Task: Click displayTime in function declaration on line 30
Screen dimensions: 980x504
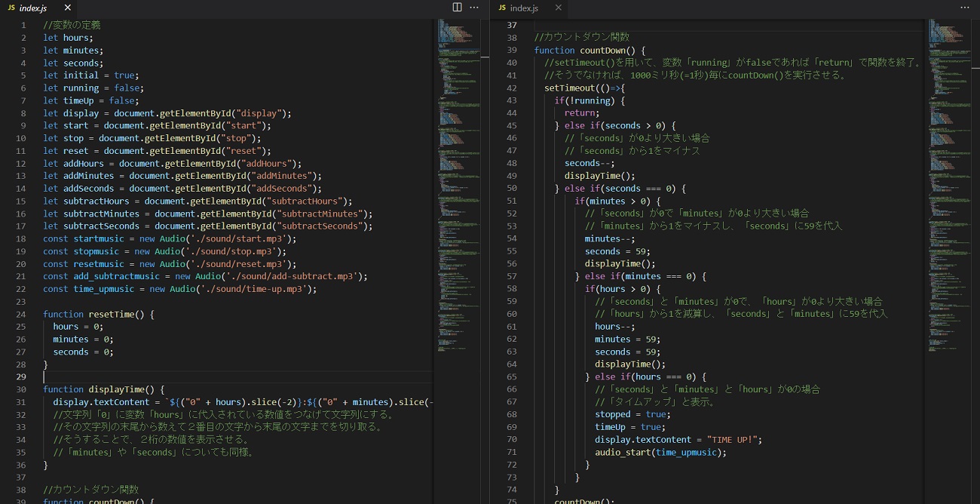Action: (116, 390)
